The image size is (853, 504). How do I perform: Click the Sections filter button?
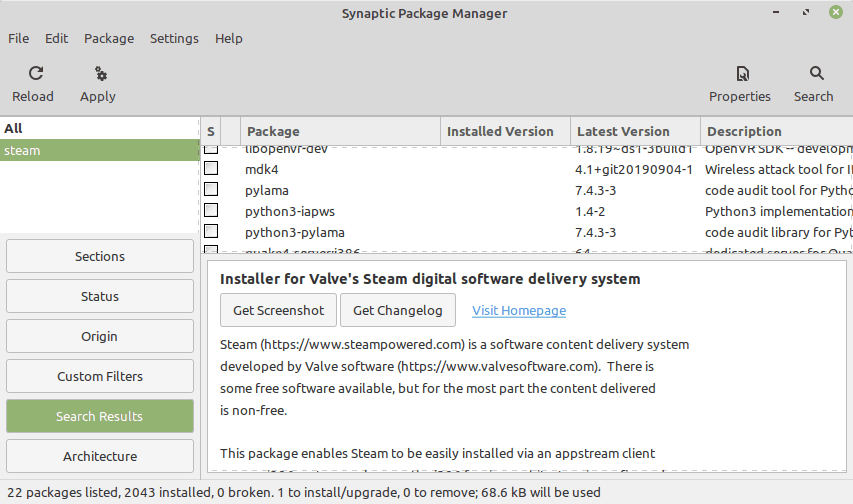click(100, 256)
